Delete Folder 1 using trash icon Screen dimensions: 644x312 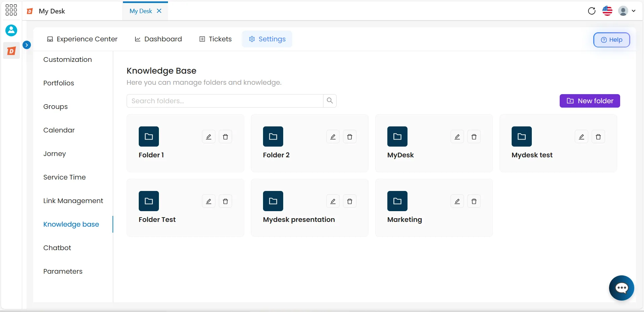pyautogui.click(x=225, y=137)
